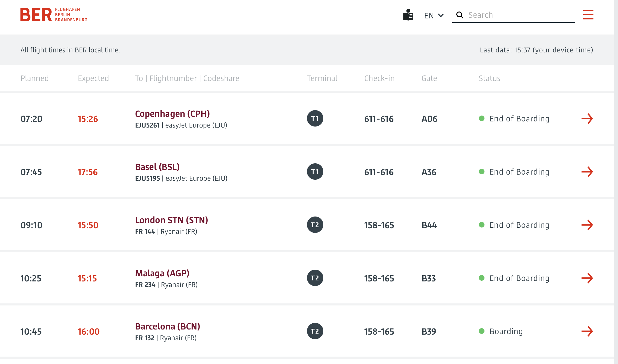Click the T2 terminal badge for Barcelona
The image size is (618, 364).
(315, 331)
